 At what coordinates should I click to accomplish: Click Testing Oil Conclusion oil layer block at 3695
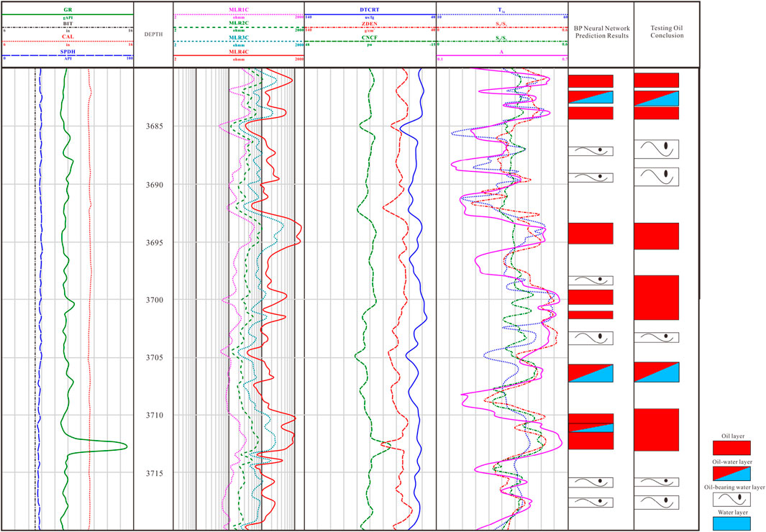point(657,237)
